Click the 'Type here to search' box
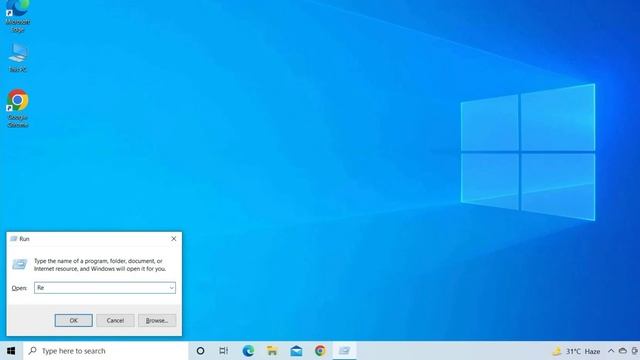This screenshot has width=640, height=360. tap(105, 351)
